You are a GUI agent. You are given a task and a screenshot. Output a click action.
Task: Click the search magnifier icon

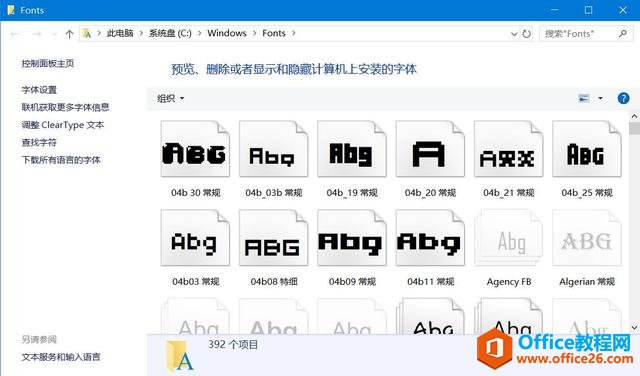622,33
